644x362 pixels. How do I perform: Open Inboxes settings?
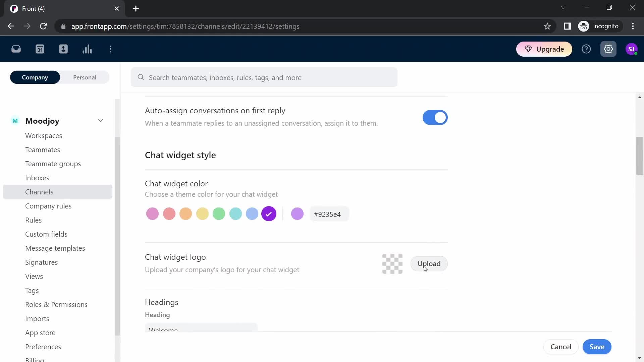pyautogui.click(x=37, y=178)
